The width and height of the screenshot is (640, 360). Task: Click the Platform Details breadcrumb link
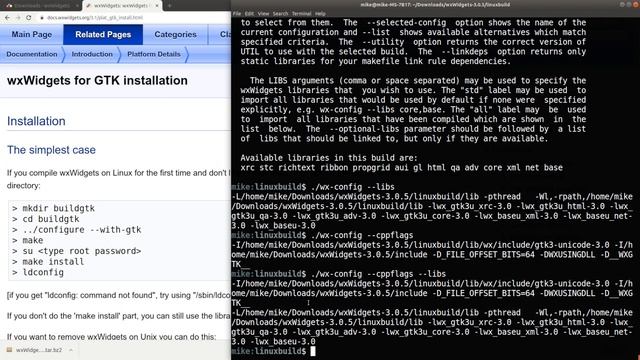[x=153, y=54]
